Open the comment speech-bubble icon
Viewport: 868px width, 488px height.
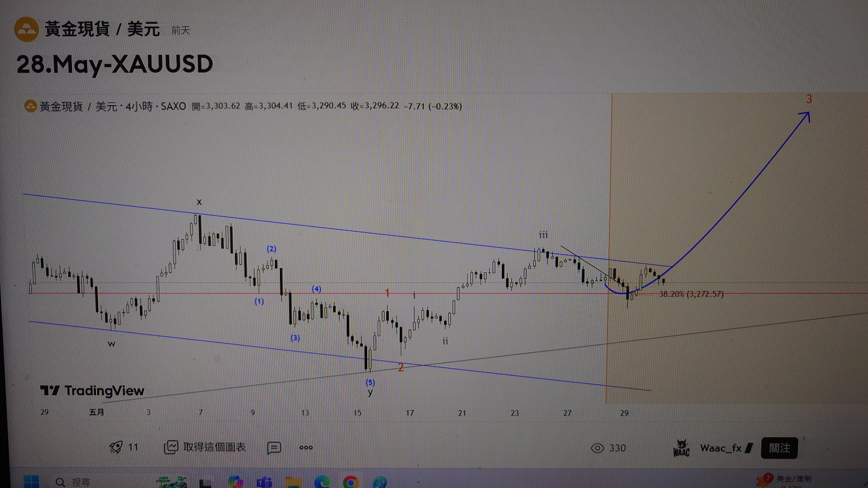point(275,448)
